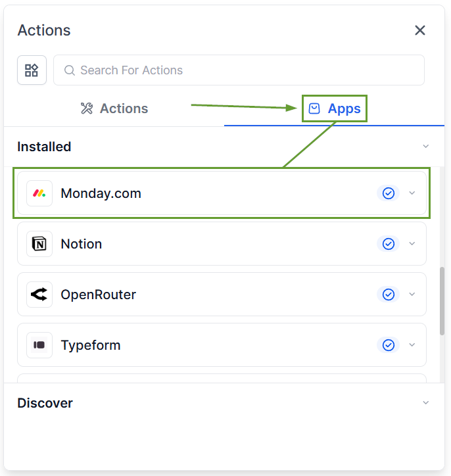Screen dimensions: 451x476
Task: Collapse the Installed section
Action: coord(425,147)
